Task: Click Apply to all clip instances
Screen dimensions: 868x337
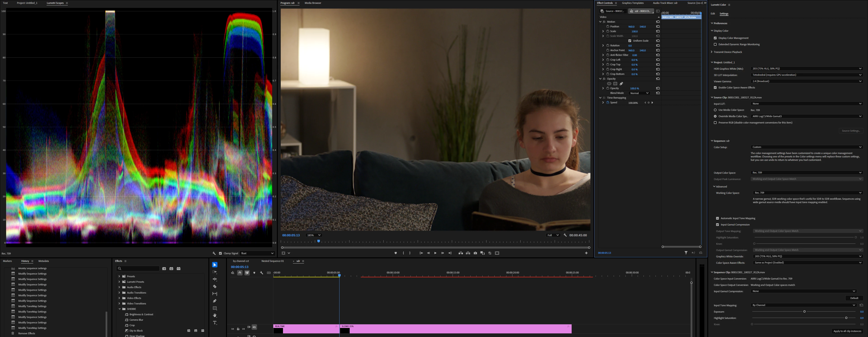Action: 847,331
